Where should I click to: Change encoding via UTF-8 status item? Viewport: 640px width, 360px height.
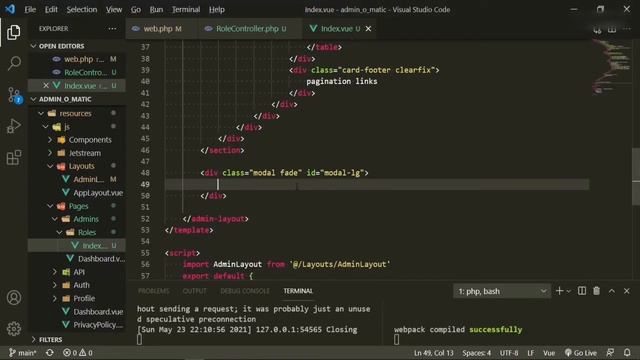[509, 353]
